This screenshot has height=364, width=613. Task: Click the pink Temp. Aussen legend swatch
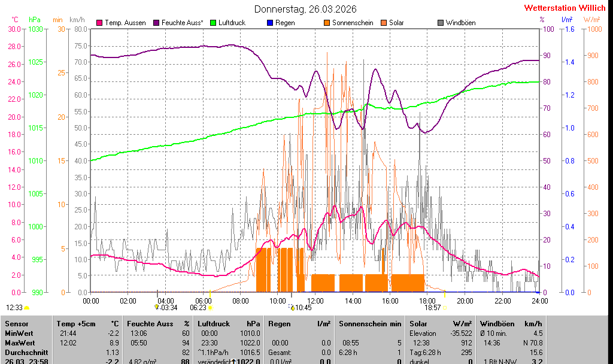(x=99, y=23)
